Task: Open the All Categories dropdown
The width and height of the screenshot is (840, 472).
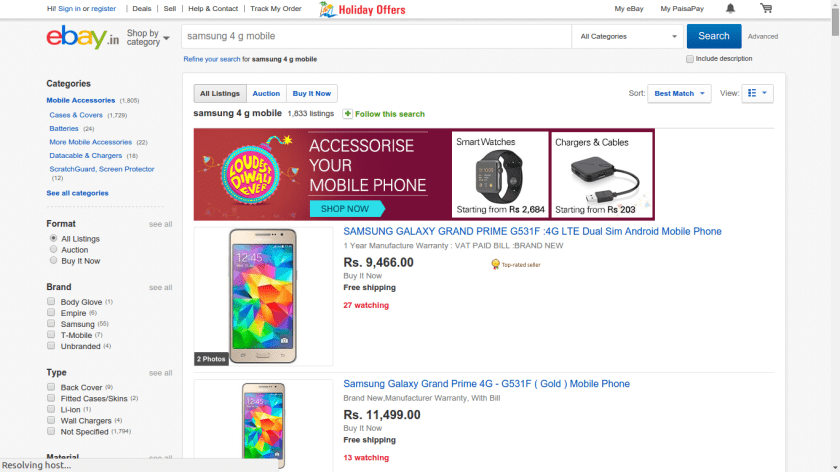Action: pos(629,37)
